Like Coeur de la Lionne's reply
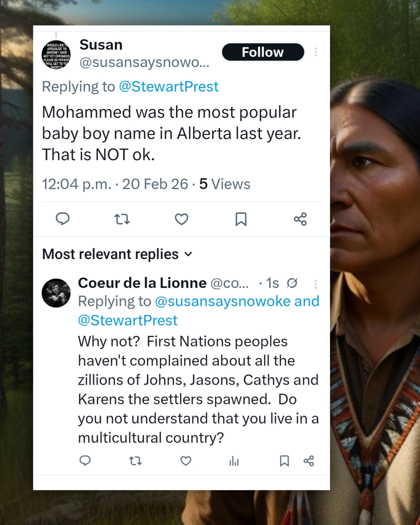 click(x=186, y=461)
